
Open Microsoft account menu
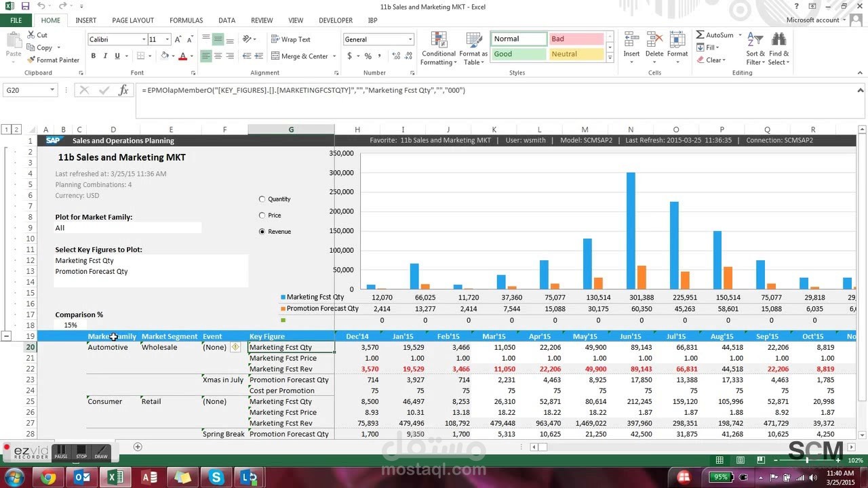816,20
